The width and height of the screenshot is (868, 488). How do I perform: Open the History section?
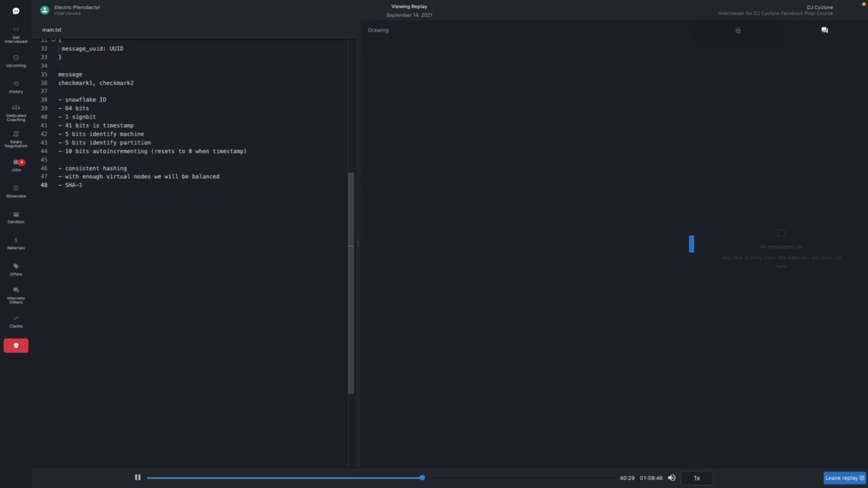pyautogui.click(x=16, y=87)
